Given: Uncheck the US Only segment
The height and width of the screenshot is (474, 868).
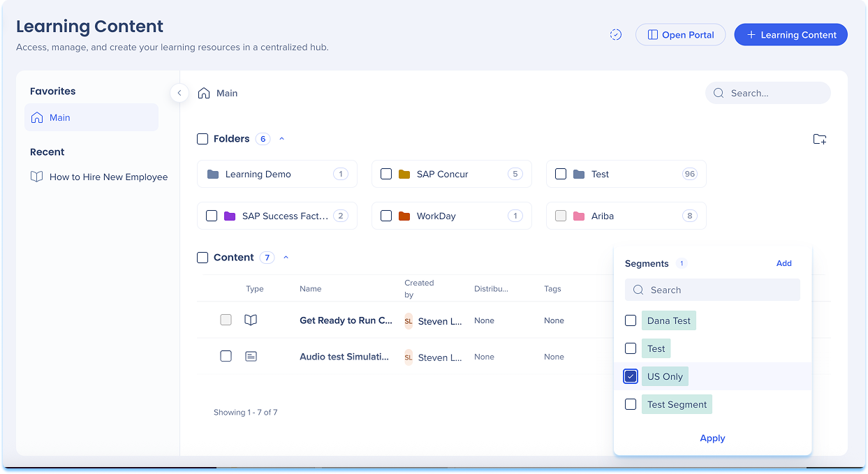Looking at the screenshot, I should [631, 377].
